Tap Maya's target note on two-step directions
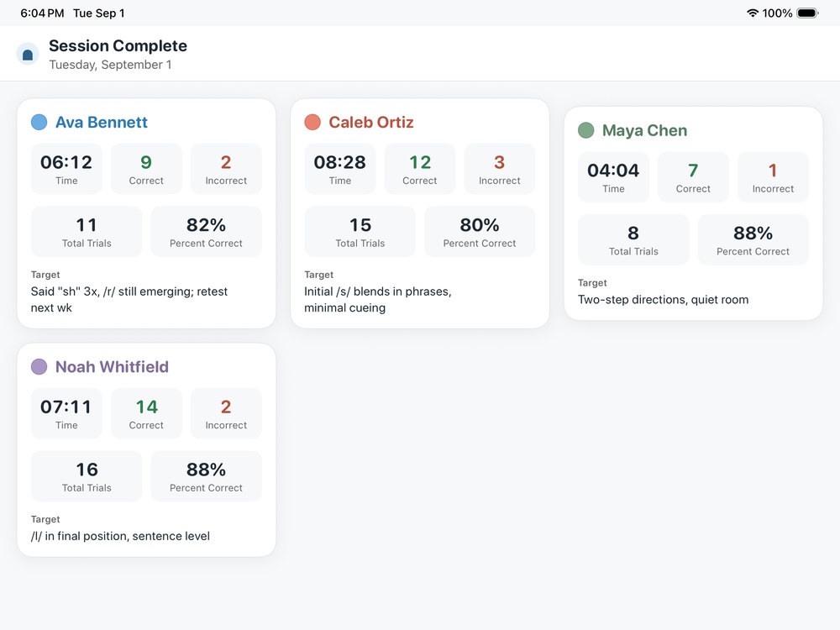This screenshot has height=630, width=840. point(664,300)
